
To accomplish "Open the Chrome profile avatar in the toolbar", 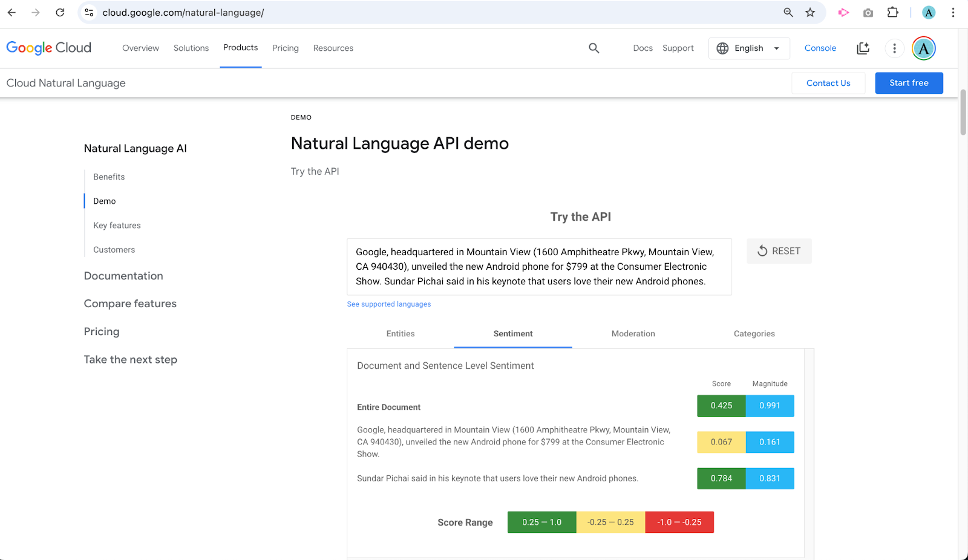I will (x=929, y=12).
